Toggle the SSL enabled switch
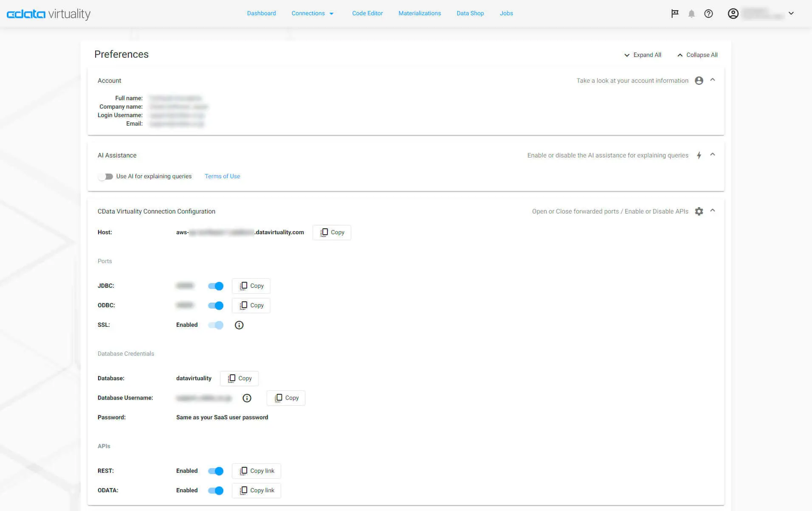Viewport: 812px width, 511px height. tap(216, 325)
